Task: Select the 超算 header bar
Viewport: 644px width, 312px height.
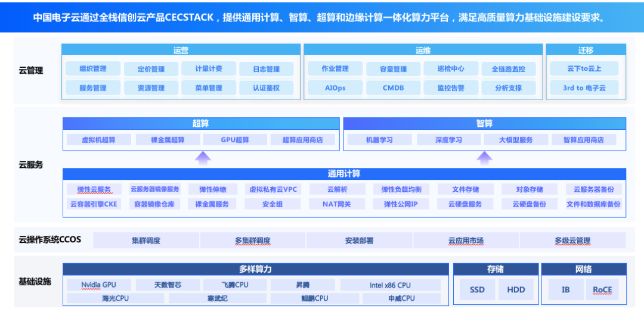Action: pyautogui.click(x=202, y=123)
